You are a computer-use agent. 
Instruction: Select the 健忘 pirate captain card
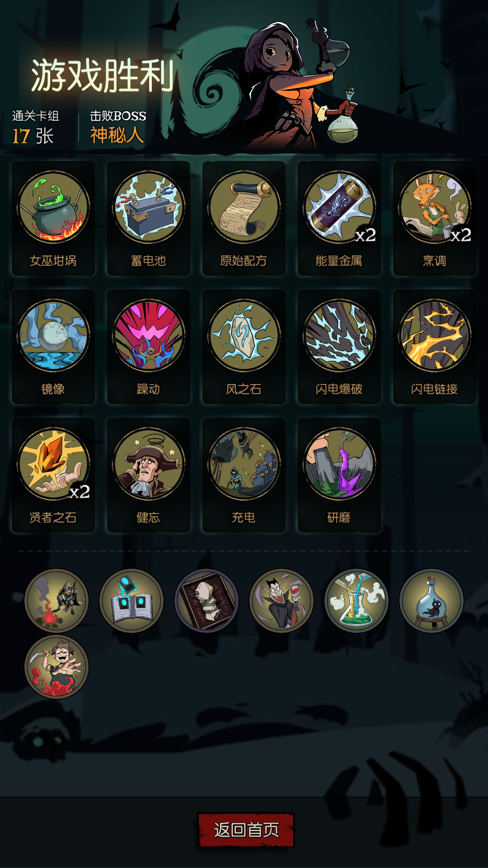(149, 475)
